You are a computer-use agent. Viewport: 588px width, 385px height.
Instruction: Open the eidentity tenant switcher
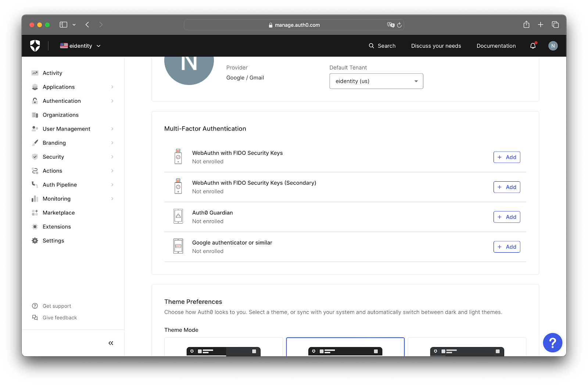(80, 46)
